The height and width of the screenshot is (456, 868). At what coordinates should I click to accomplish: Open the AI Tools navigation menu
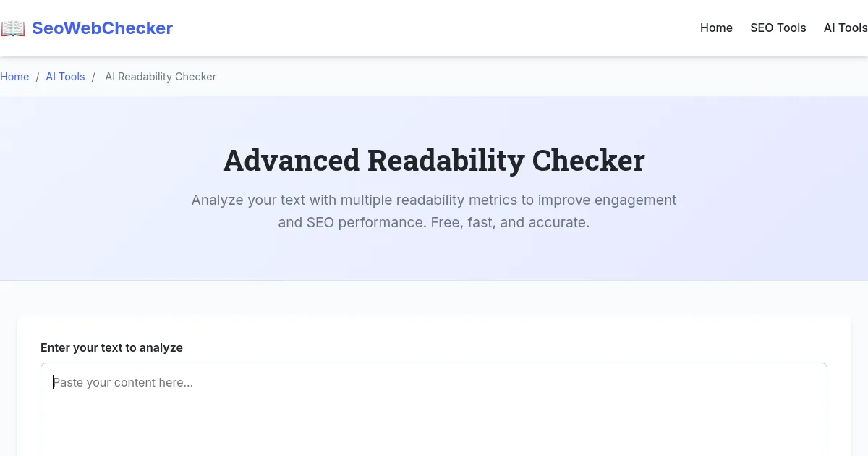pyautogui.click(x=846, y=28)
